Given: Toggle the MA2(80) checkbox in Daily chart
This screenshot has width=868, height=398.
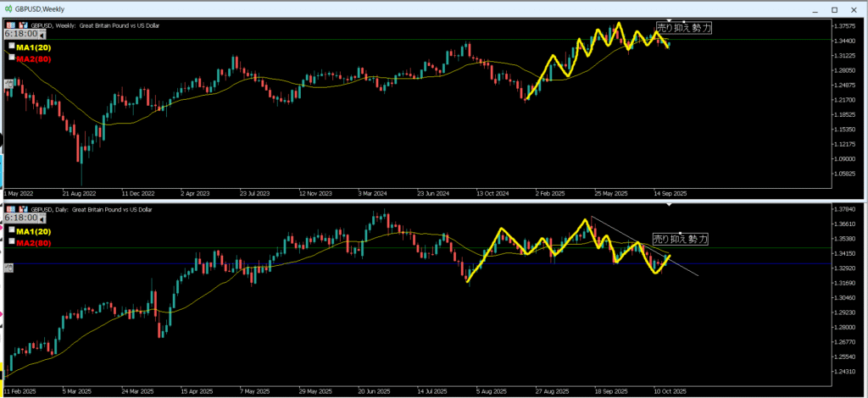Looking at the screenshot, I should click(11, 240).
